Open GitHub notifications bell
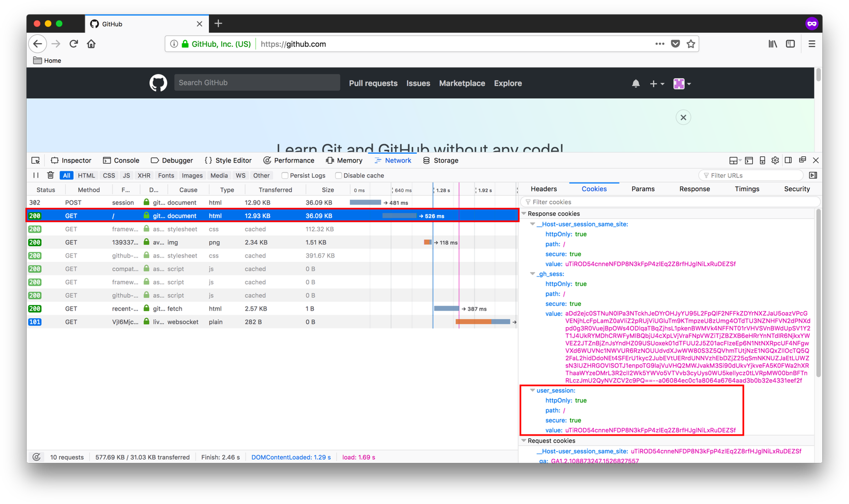Viewport: 849px width, 504px height. pos(636,83)
